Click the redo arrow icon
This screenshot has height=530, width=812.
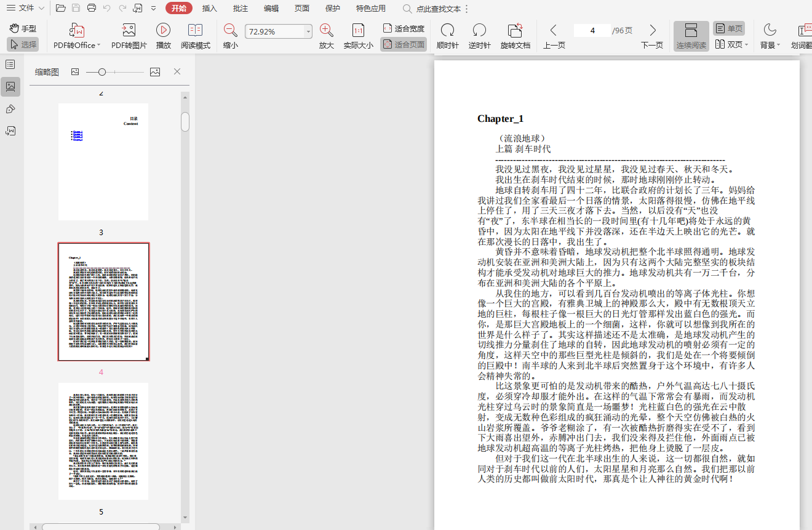[x=122, y=8]
